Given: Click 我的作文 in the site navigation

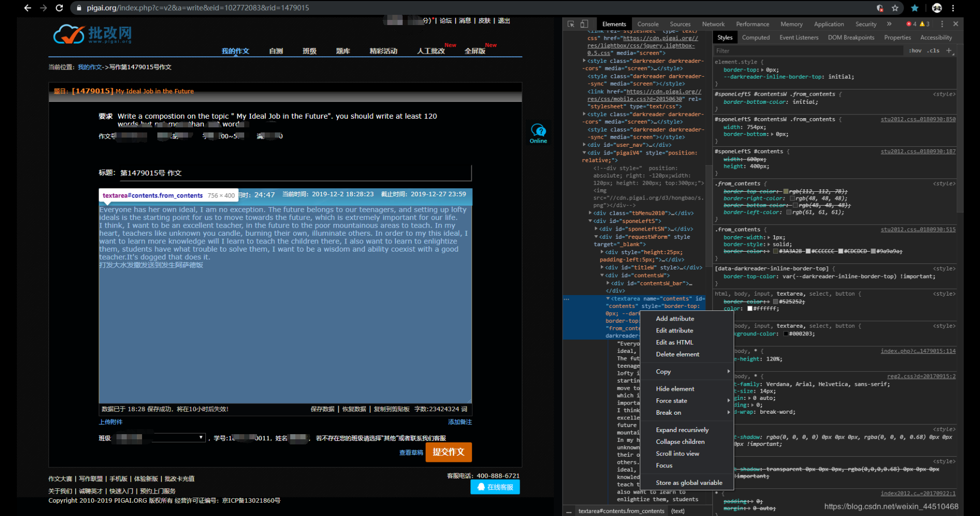Looking at the screenshot, I should point(235,51).
